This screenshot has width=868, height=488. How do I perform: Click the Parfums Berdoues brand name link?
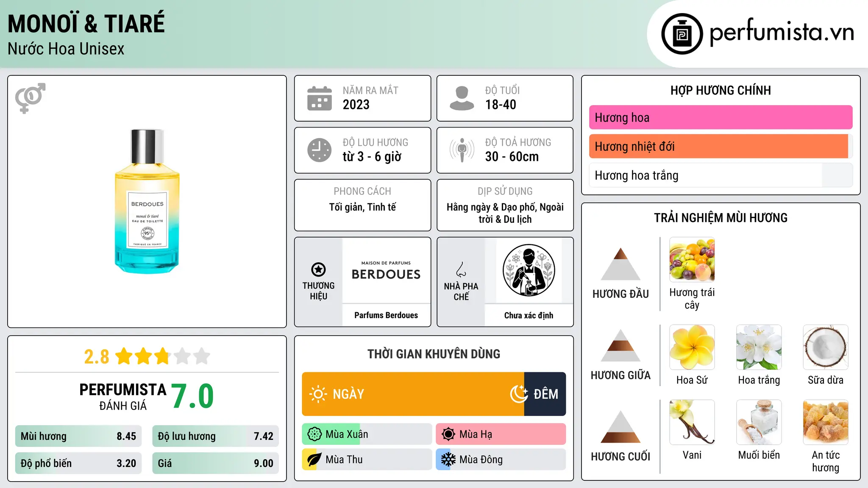(386, 315)
